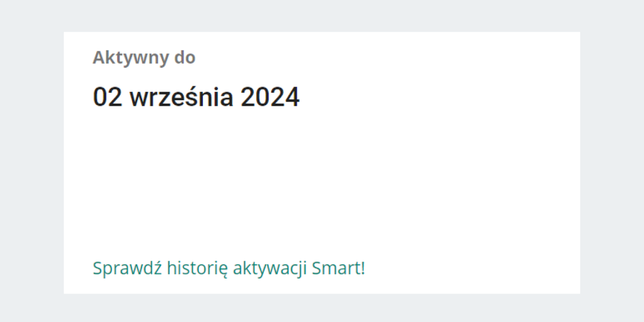Open the Sprawdź historię aktywacji Smart! link

[x=229, y=268]
